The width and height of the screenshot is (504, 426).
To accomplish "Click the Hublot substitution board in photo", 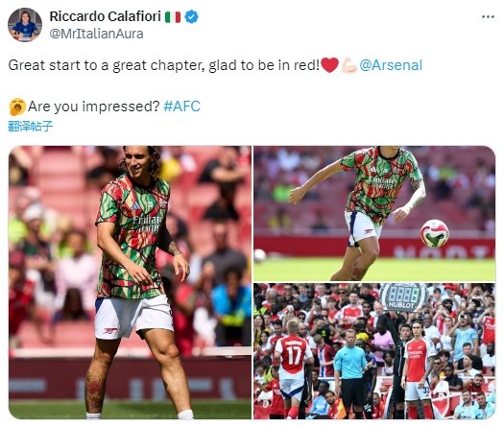I will [x=403, y=296].
